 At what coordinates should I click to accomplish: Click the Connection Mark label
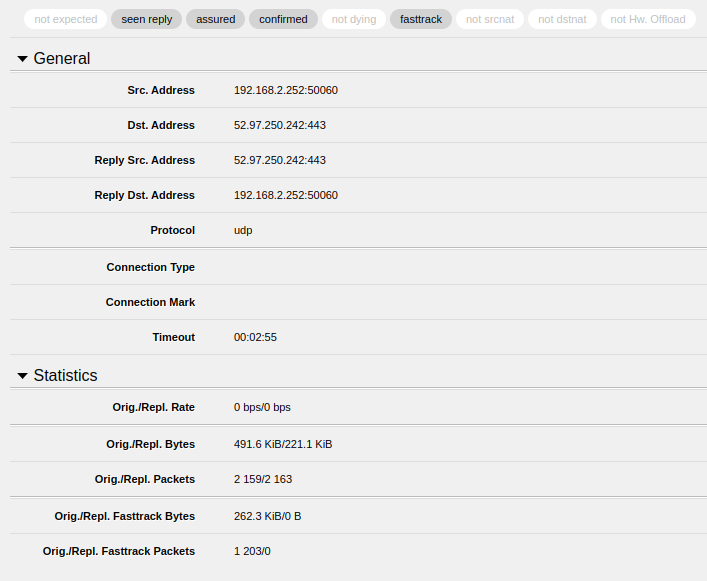pos(151,302)
